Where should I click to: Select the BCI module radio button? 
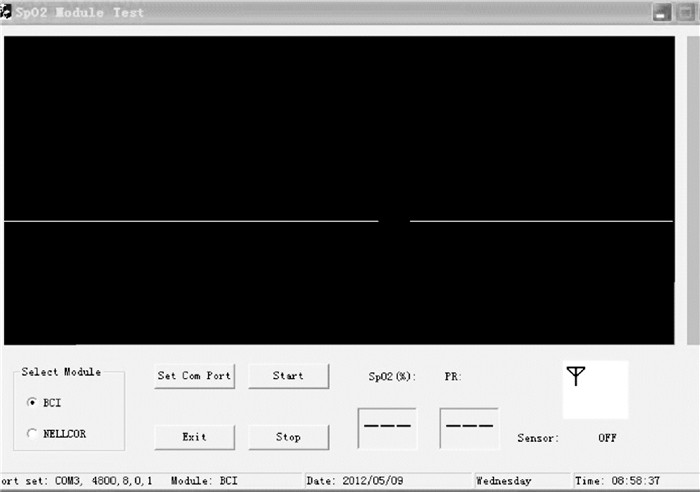tap(33, 402)
